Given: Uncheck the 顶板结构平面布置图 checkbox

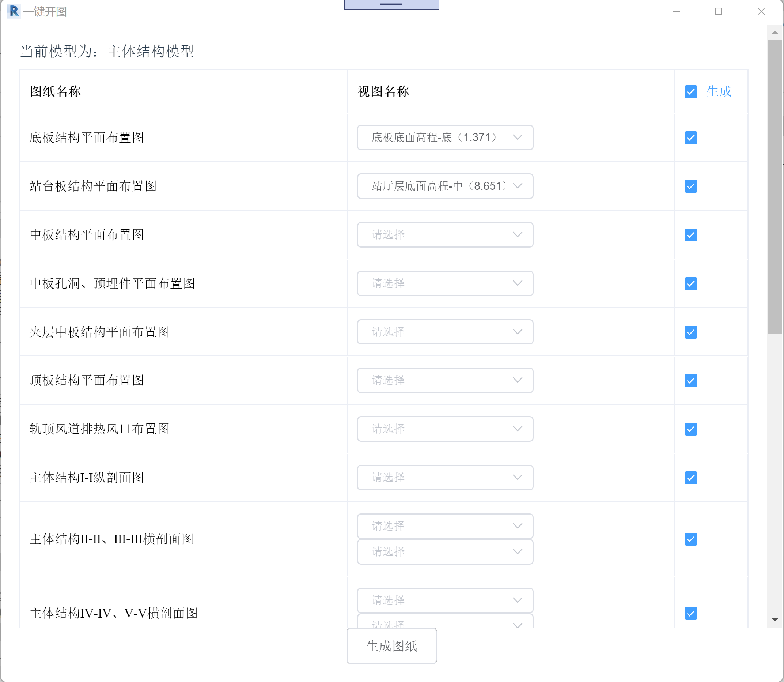Looking at the screenshot, I should point(690,381).
